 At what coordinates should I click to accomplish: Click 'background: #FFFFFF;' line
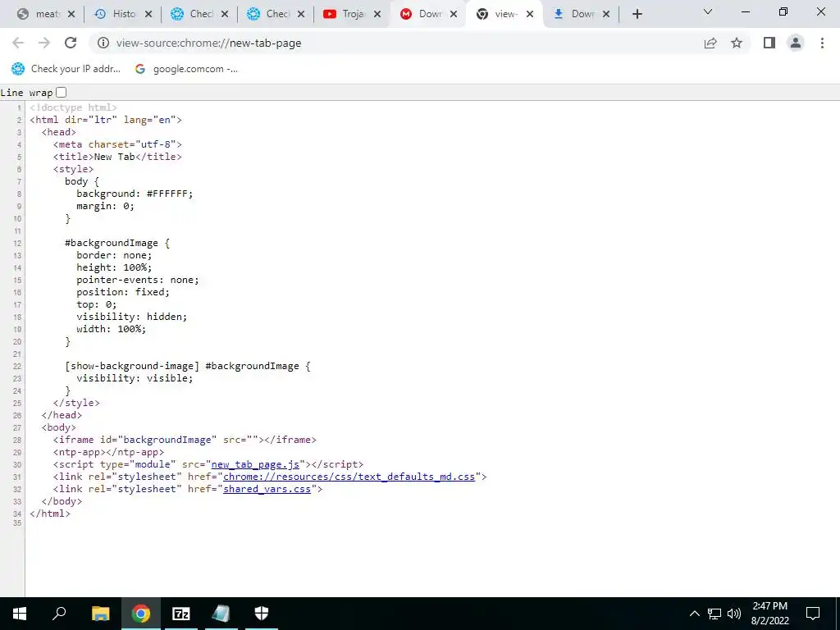point(135,194)
